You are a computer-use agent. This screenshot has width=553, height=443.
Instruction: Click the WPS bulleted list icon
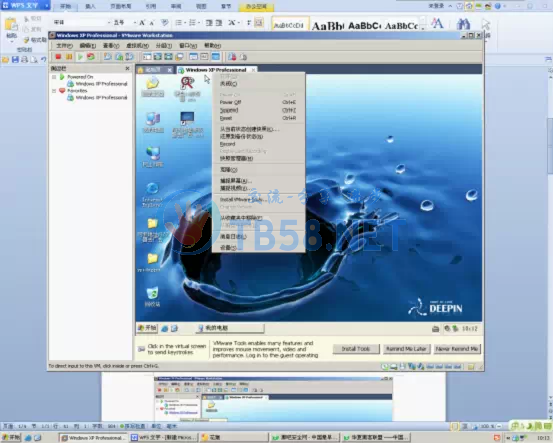pyautogui.click(x=179, y=23)
